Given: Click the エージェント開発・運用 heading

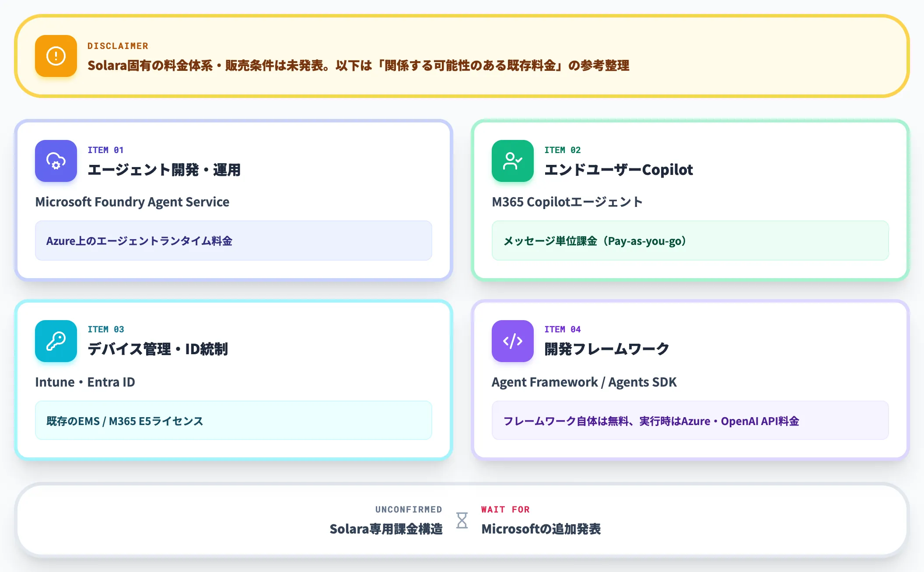Looking at the screenshot, I should click(164, 170).
